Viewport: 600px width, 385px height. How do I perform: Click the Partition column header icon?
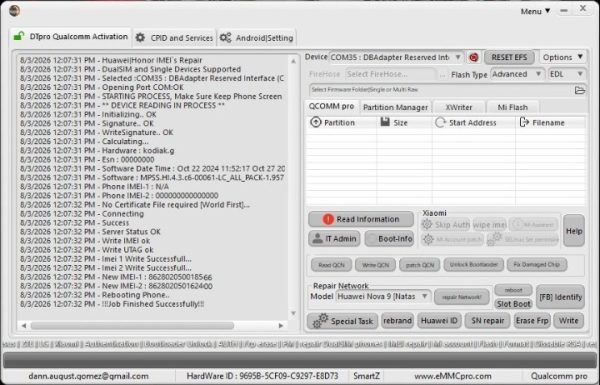(x=316, y=122)
